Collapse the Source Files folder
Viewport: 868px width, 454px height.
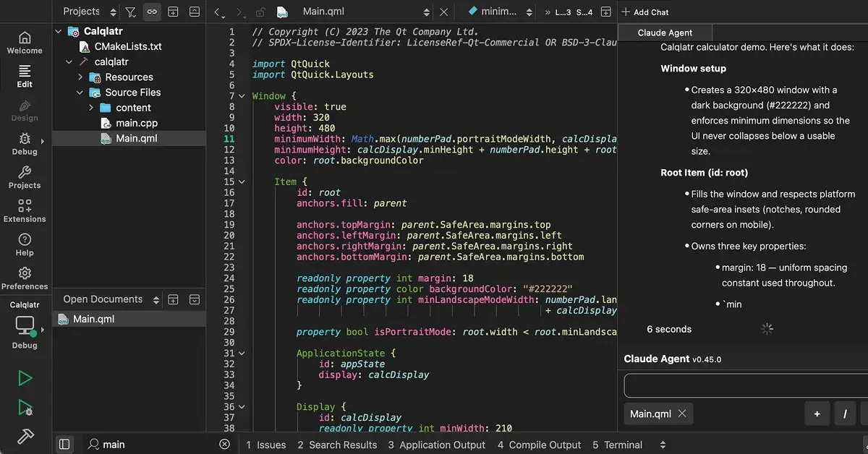pyautogui.click(x=80, y=93)
